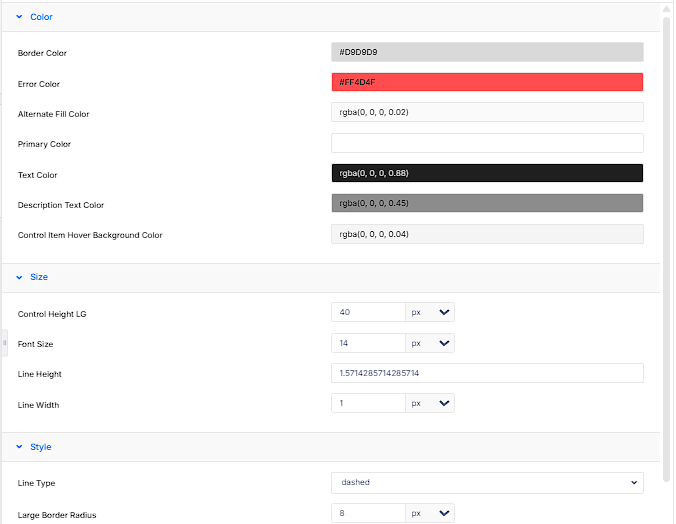Click the Border Color #D9D9D9 swatch
The image size is (676, 524).
pyautogui.click(x=487, y=52)
